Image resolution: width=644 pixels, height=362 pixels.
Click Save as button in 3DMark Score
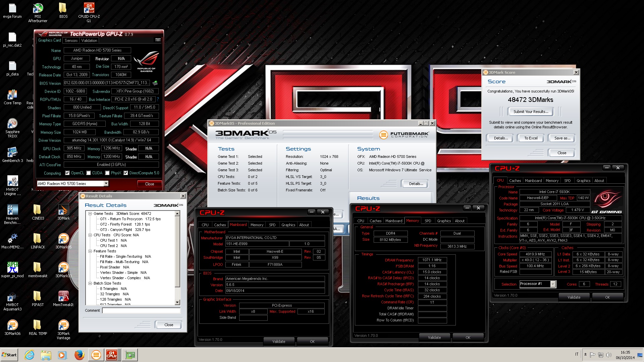click(562, 138)
